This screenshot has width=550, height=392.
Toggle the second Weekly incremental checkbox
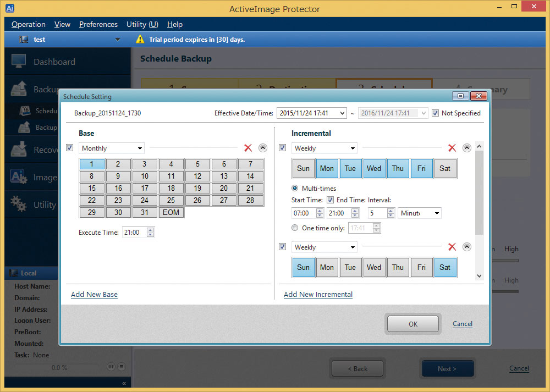click(x=282, y=246)
